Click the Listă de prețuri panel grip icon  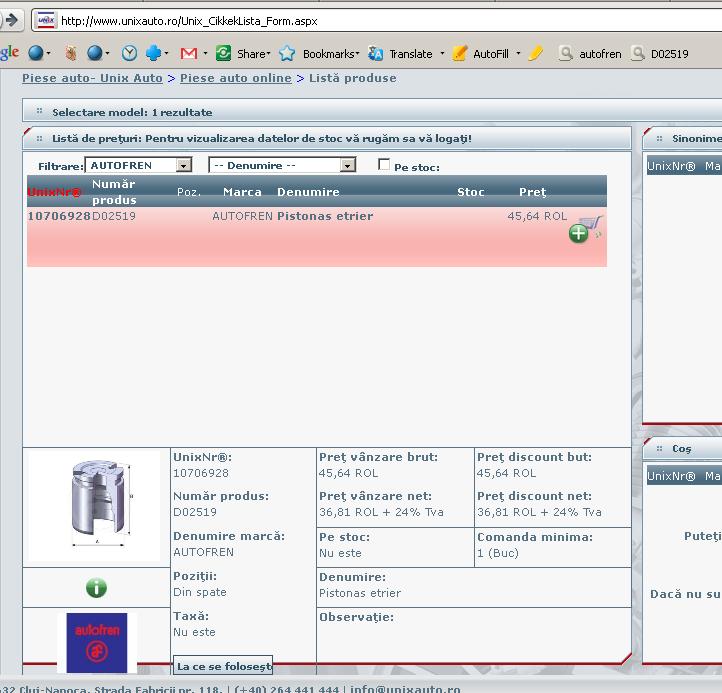39,138
